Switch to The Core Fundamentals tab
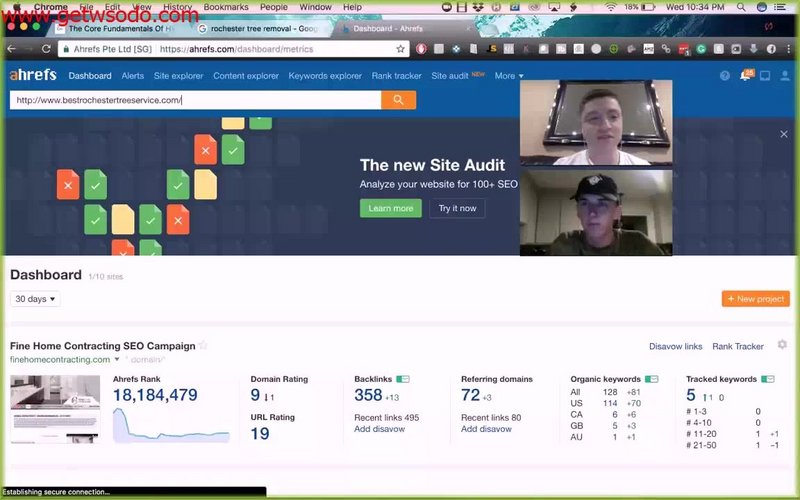This screenshot has width=800, height=500. click(117, 29)
